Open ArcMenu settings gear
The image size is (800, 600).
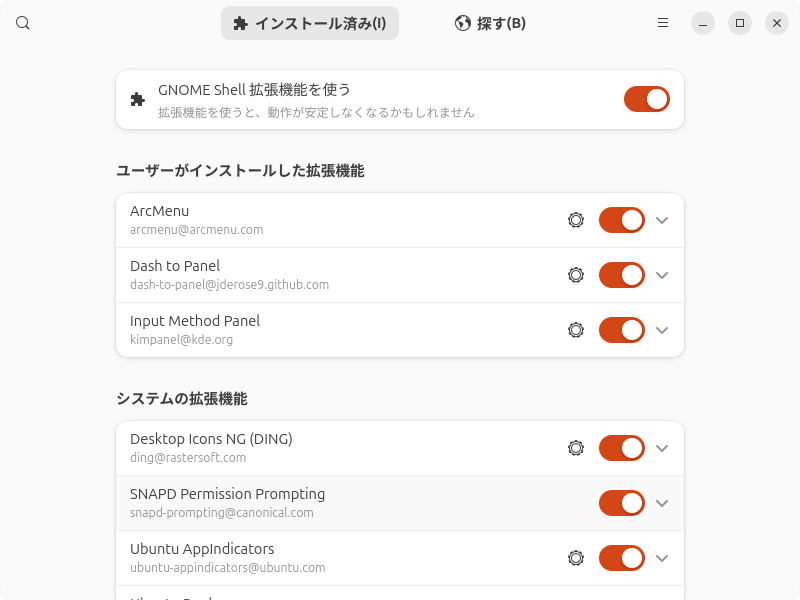coord(576,220)
